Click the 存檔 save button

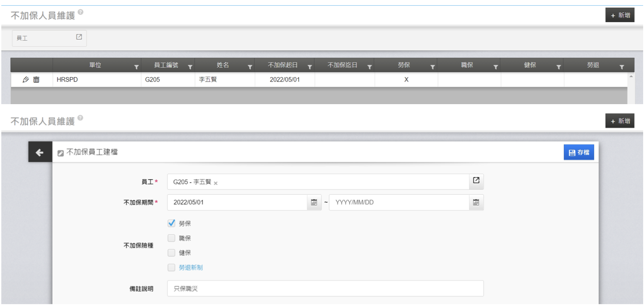(x=579, y=152)
